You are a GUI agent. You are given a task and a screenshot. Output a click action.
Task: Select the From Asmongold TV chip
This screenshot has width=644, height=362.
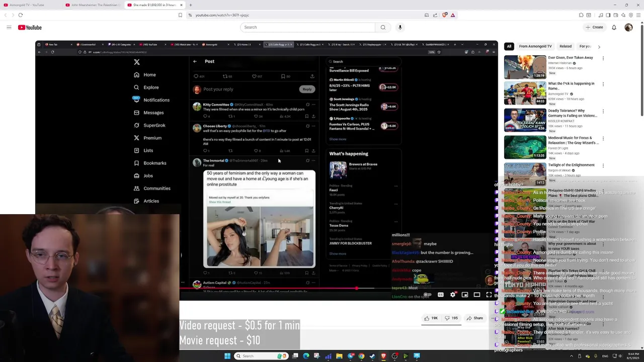click(x=535, y=46)
